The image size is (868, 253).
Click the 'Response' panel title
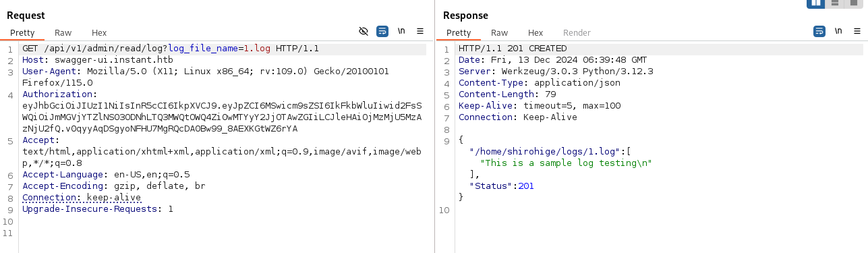pos(465,15)
